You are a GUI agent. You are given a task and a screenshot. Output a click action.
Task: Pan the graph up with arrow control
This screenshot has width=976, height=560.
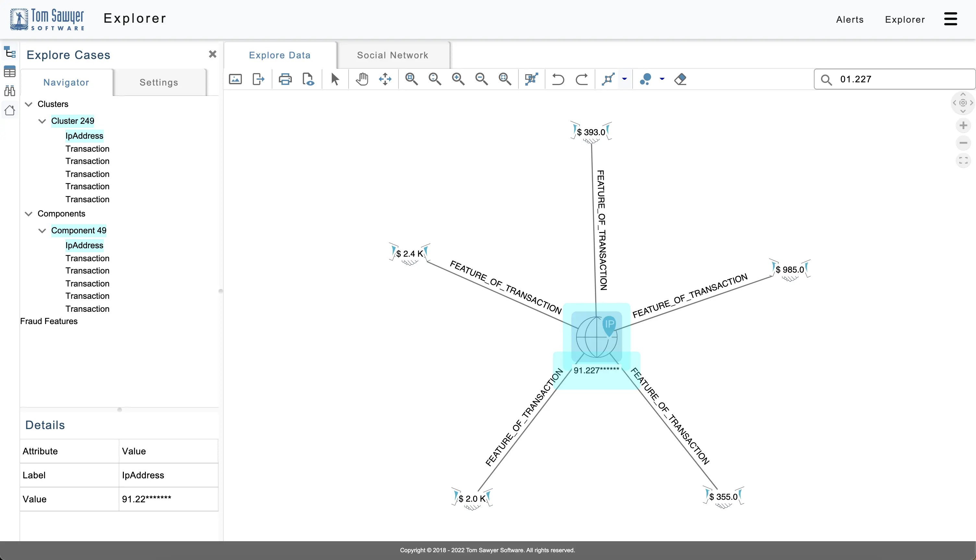pos(963,94)
